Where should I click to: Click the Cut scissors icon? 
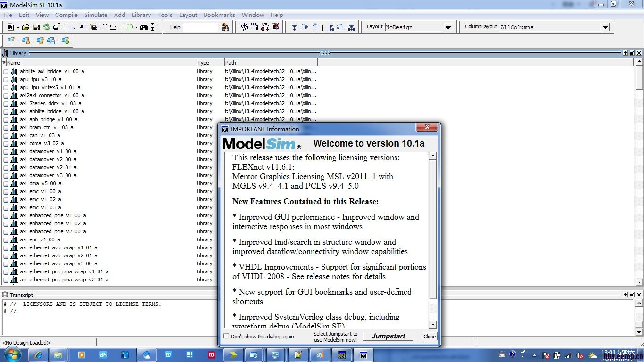[x=73, y=27]
